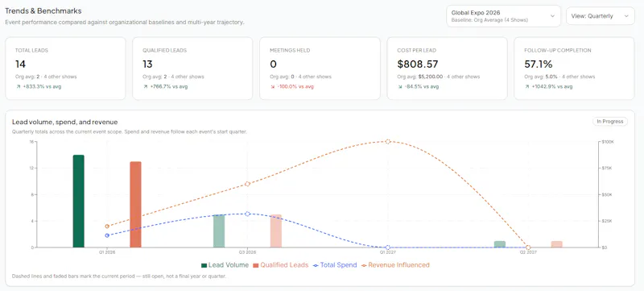644x291 pixels.
Task: Click the Q1 2026 axis label
Action: tap(107, 252)
